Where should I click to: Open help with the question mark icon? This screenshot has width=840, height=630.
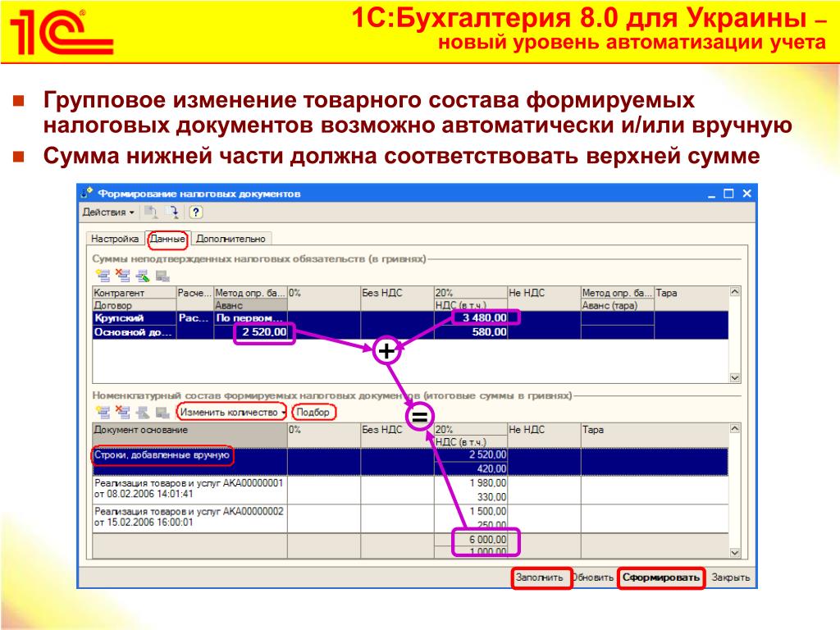point(196,212)
